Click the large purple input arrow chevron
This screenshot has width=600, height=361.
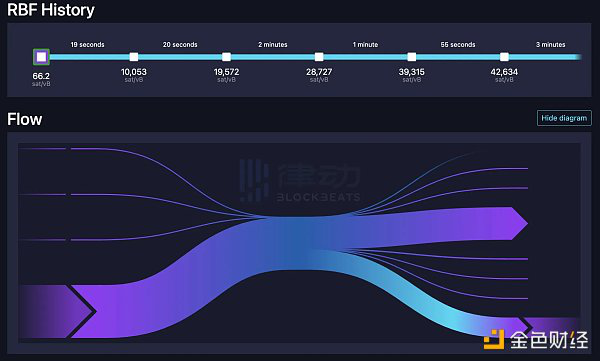(x=55, y=311)
